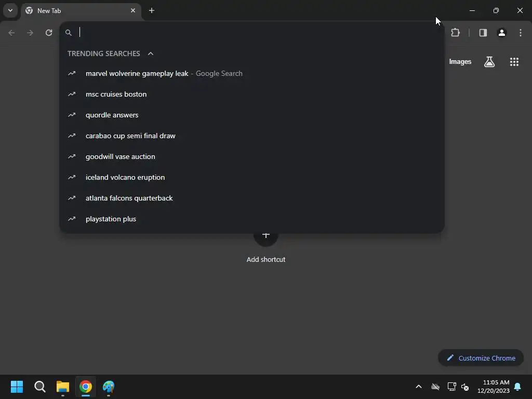Screen dimensions: 532x399
Task: Open the network status tray icon
Action: click(x=451, y=387)
